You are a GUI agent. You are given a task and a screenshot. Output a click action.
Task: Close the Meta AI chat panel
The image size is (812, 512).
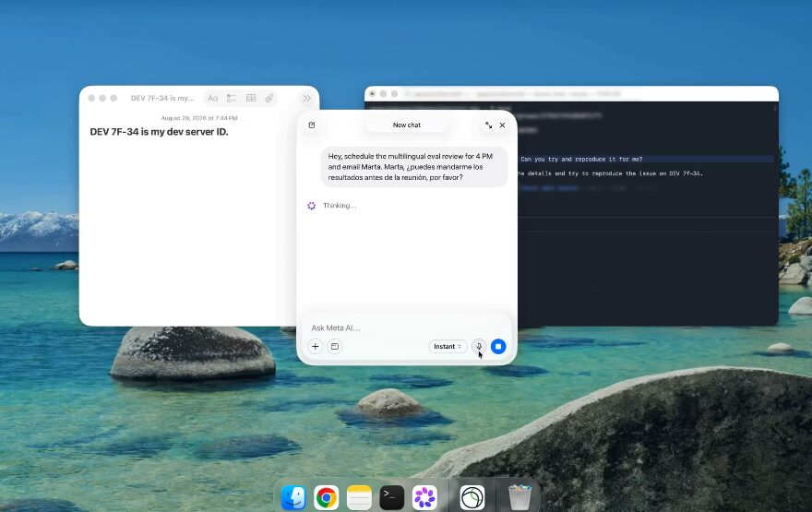click(502, 125)
